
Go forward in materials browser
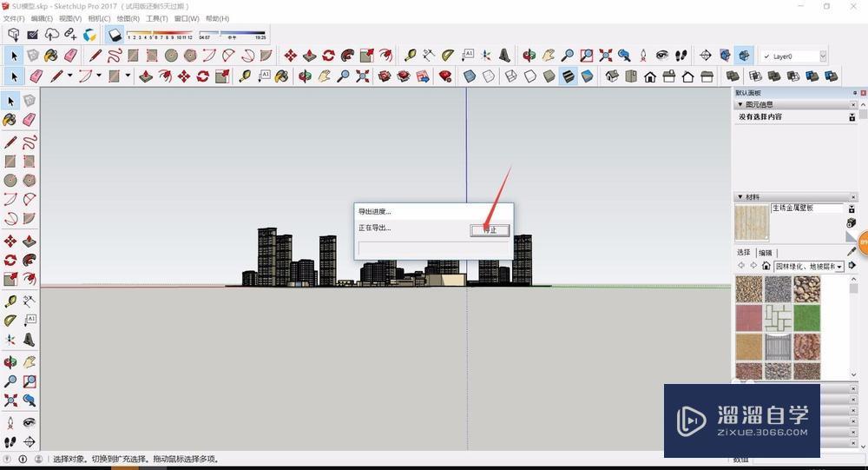(x=753, y=266)
